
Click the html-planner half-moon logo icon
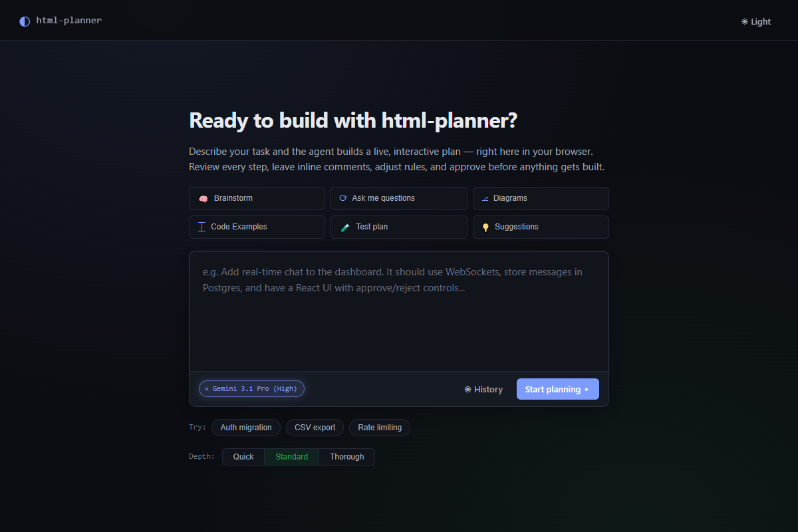point(25,21)
